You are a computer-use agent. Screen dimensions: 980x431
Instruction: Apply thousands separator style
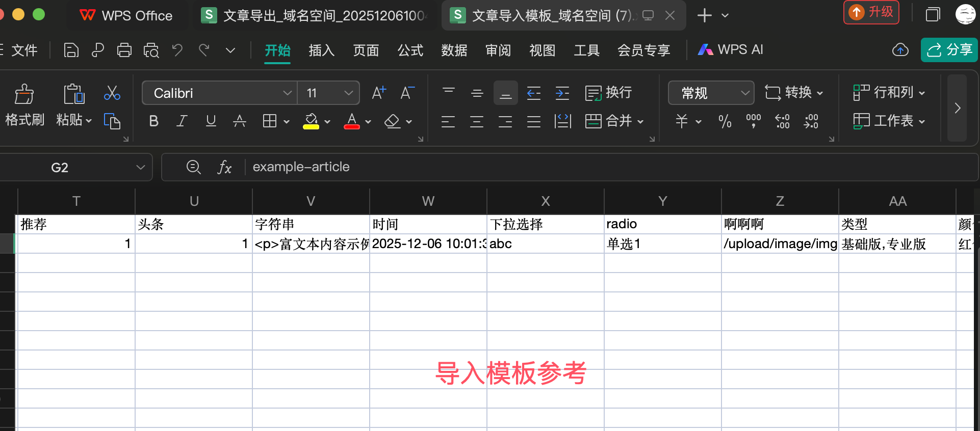[753, 121]
